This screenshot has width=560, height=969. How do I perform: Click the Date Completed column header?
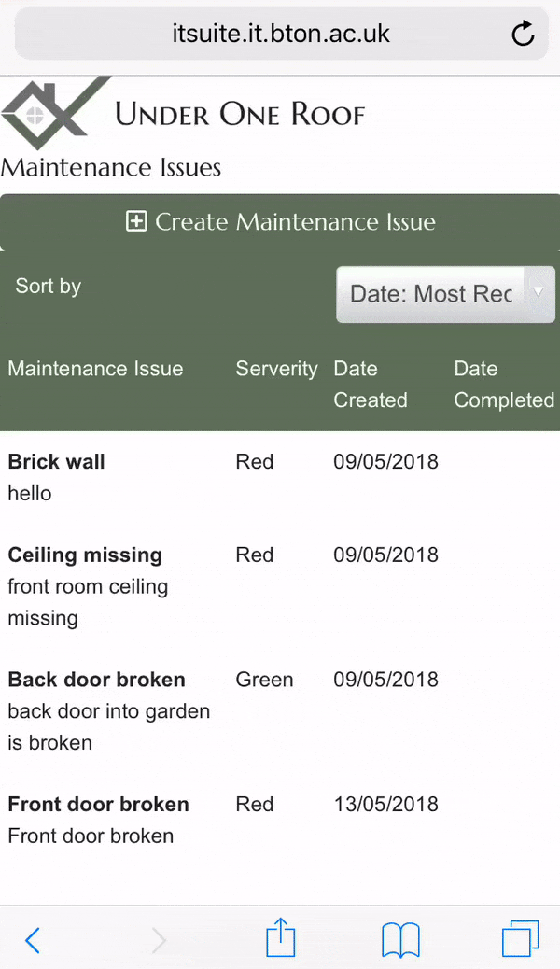[x=504, y=385]
